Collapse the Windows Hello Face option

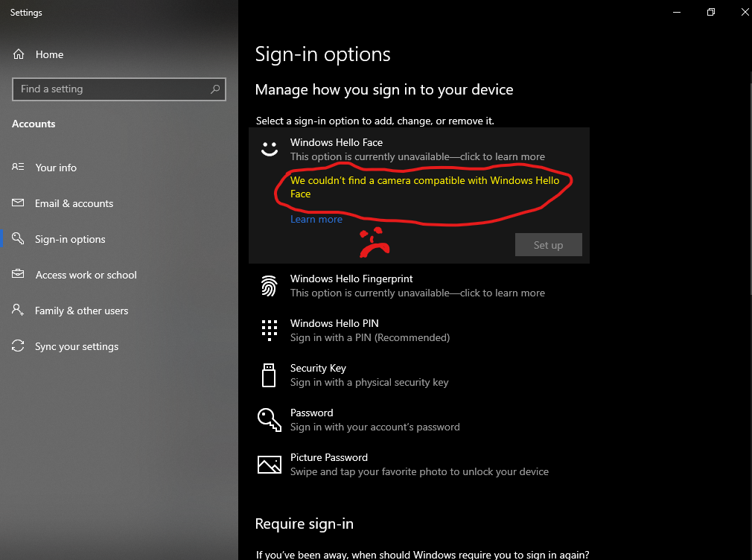coord(418,149)
